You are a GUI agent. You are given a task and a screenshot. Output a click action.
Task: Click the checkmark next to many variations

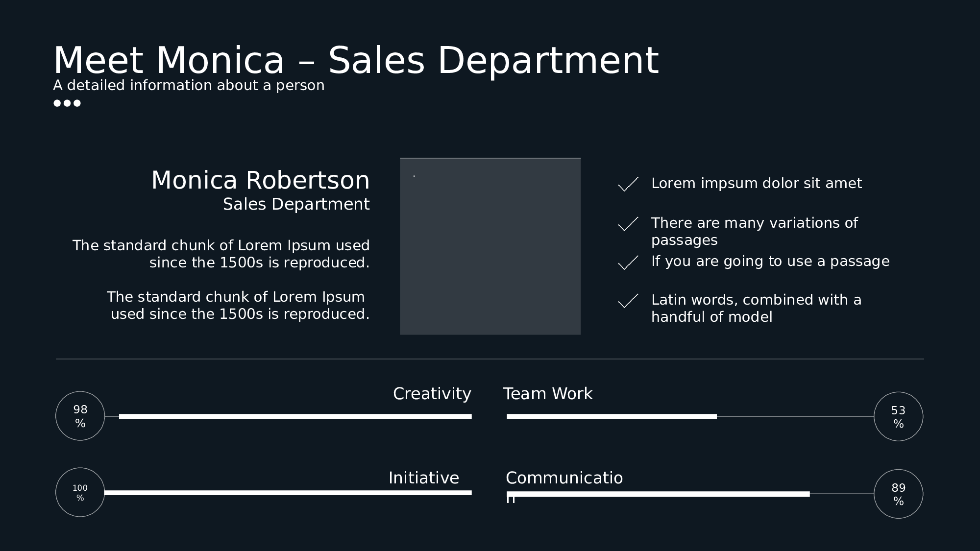tap(628, 224)
